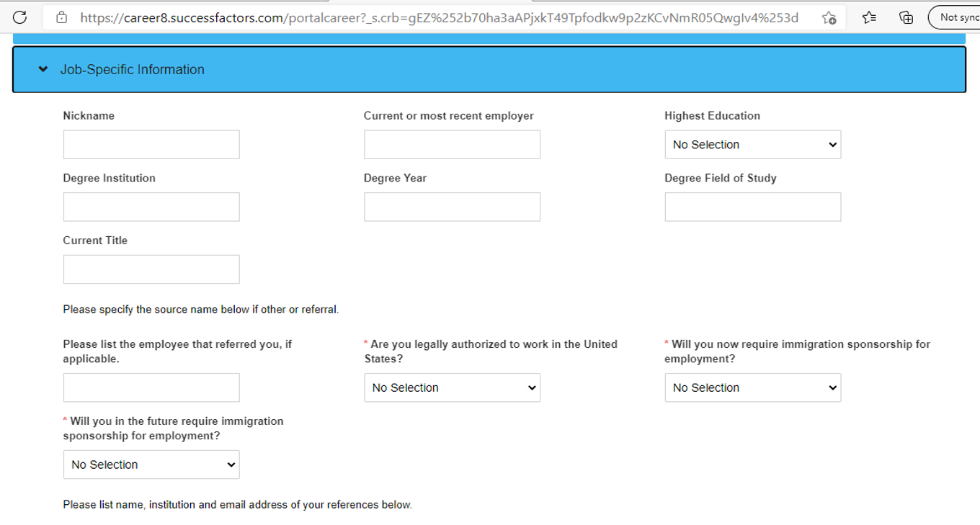
Task: Open the legally authorized to work dropdown
Action: tap(452, 387)
